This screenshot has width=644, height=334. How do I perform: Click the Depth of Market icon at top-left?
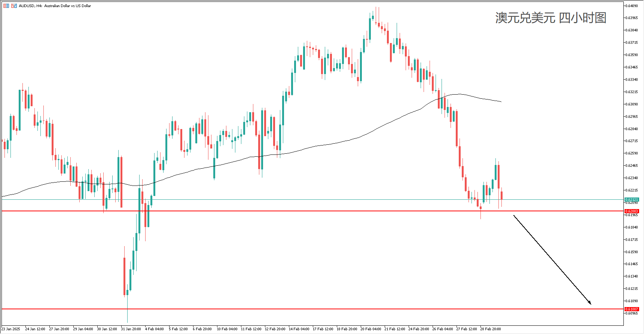tap(6, 6)
